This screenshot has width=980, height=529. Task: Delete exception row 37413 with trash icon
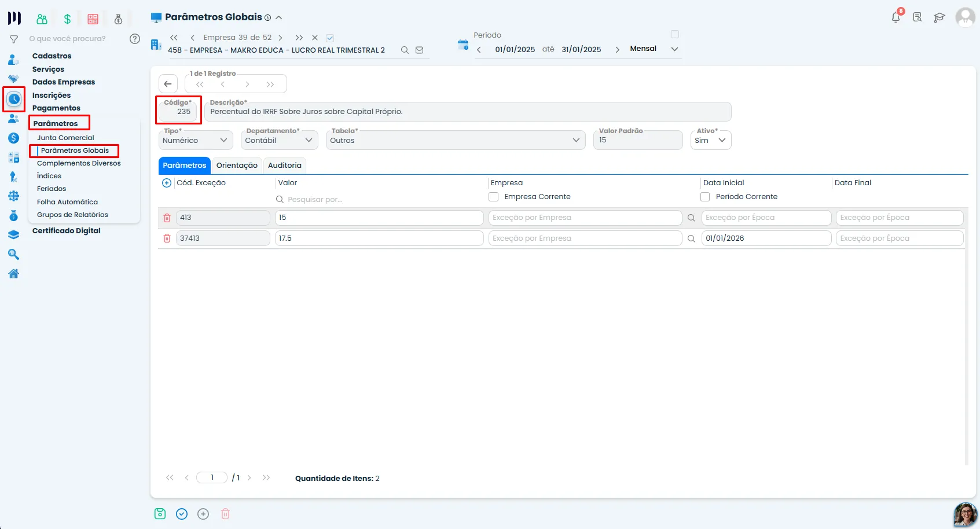[167, 238]
